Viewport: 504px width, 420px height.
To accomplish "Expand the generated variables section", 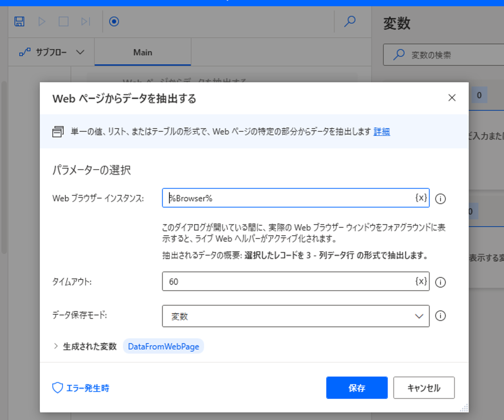I will pos(56,346).
